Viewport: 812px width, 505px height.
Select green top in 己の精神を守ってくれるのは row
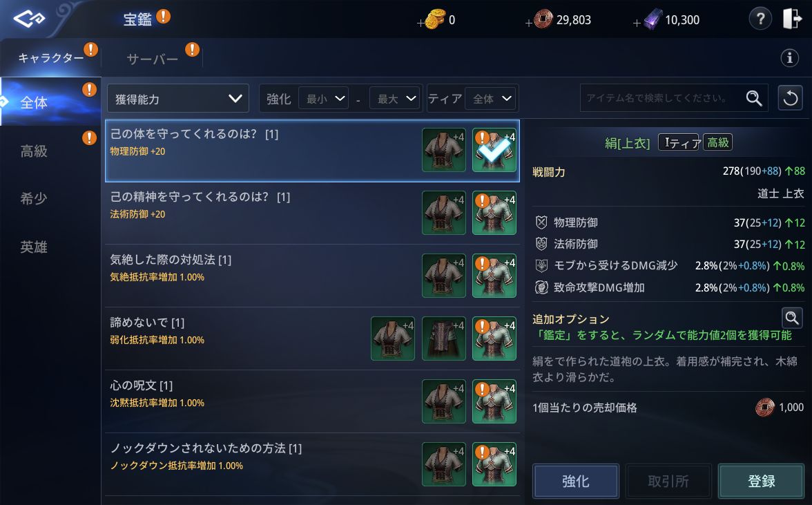[x=494, y=213]
